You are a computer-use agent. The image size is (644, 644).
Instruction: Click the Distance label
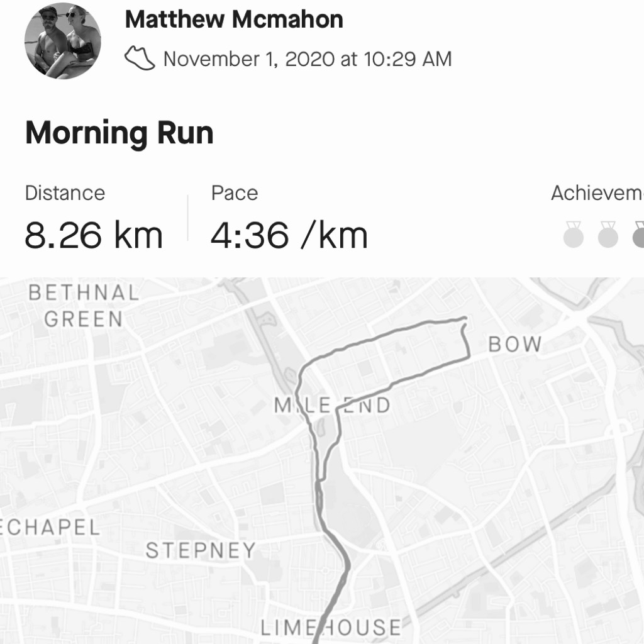(x=65, y=192)
